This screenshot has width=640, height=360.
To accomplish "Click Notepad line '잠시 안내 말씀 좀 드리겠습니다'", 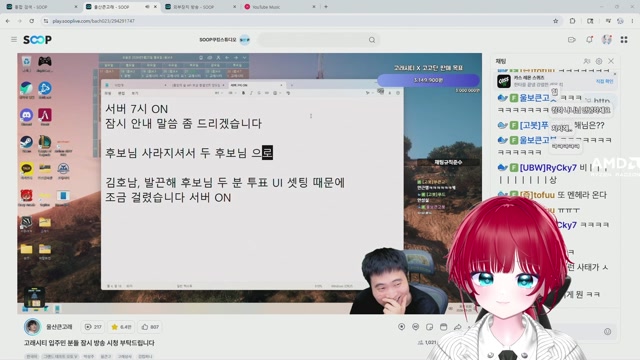I will tap(183, 124).
